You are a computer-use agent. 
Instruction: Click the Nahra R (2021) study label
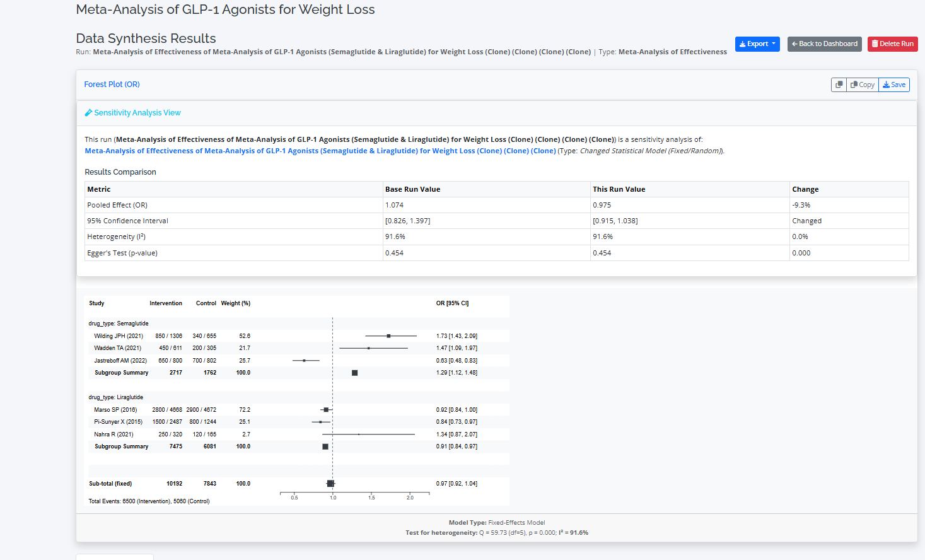(x=113, y=435)
